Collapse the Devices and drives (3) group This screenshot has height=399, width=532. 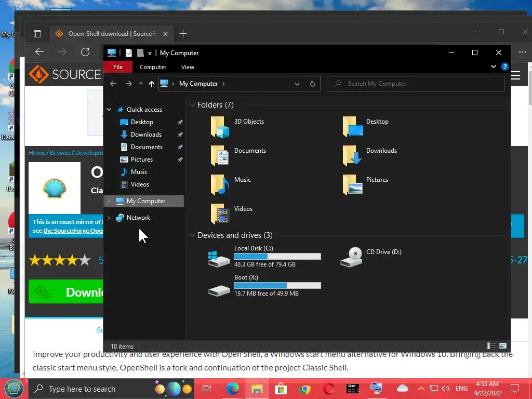tap(192, 235)
